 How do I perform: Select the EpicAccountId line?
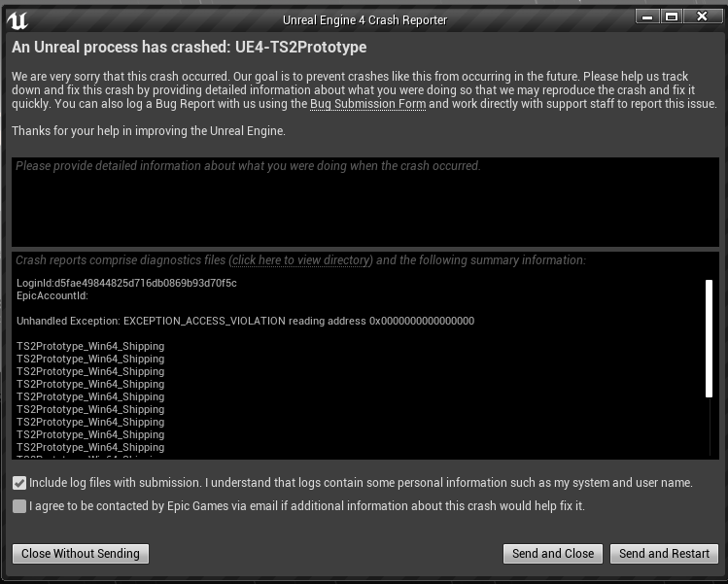[52, 295]
